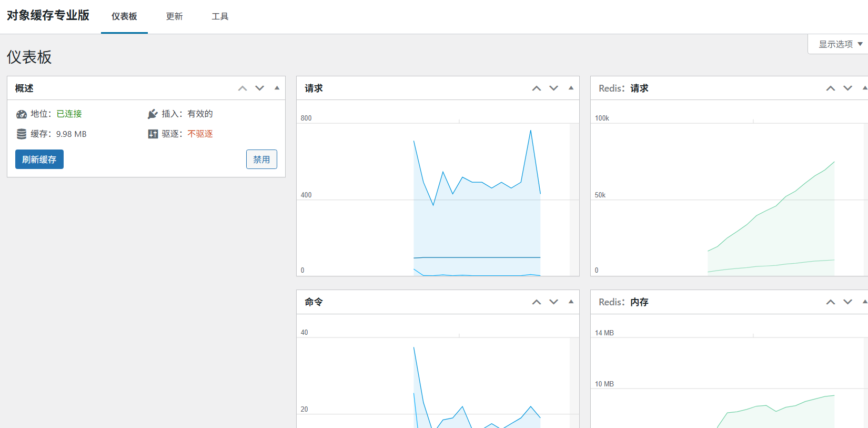Move 命令 panel down with arrow
This screenshot has width=868, height=428.
554,302
